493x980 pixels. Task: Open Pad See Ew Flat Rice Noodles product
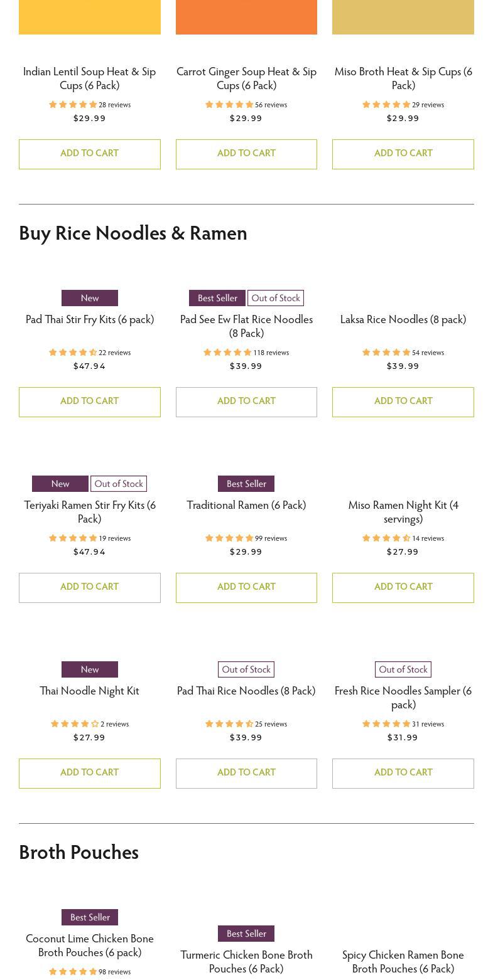point(246,326)
